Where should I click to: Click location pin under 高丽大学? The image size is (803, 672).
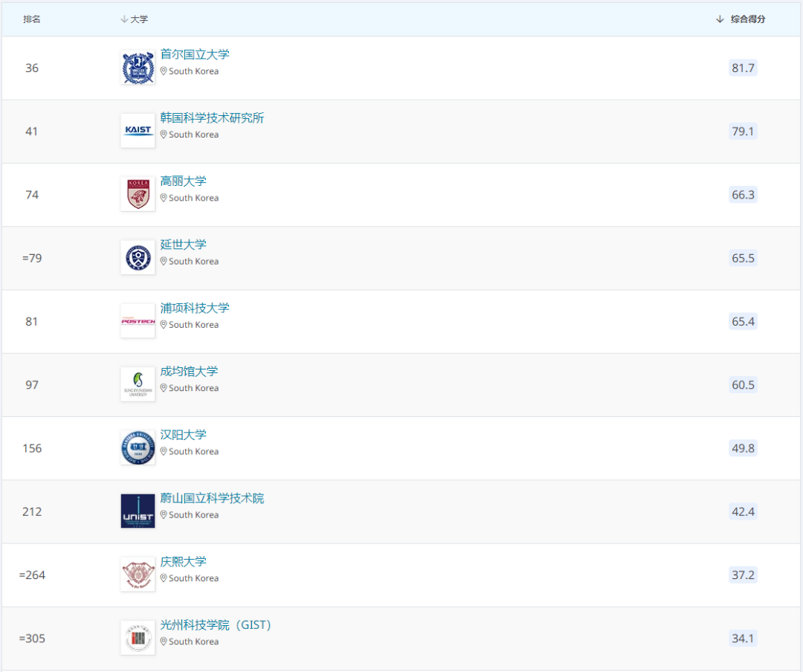click(164, 198)
